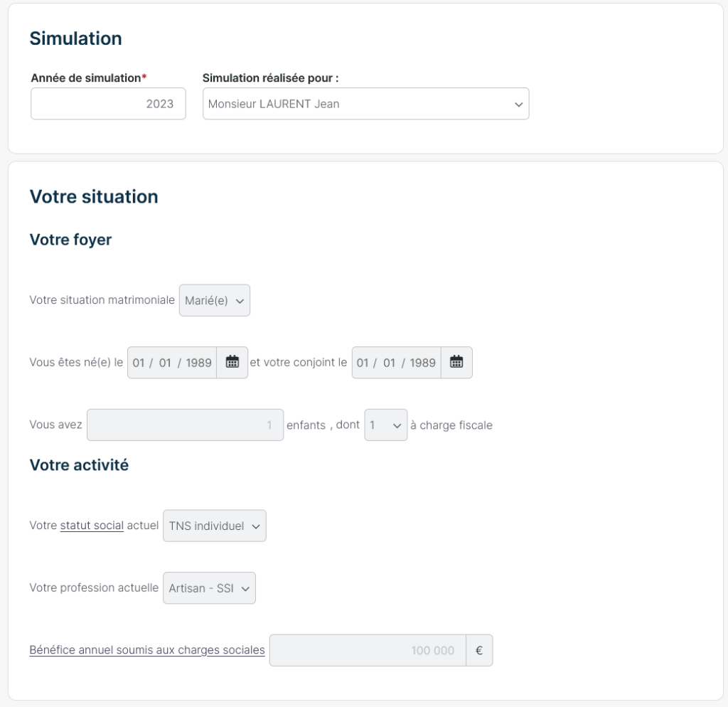Select the year in spouse's birth date
Image resolution: width=728 pixels, height=707 pixels.
point(423,363)
